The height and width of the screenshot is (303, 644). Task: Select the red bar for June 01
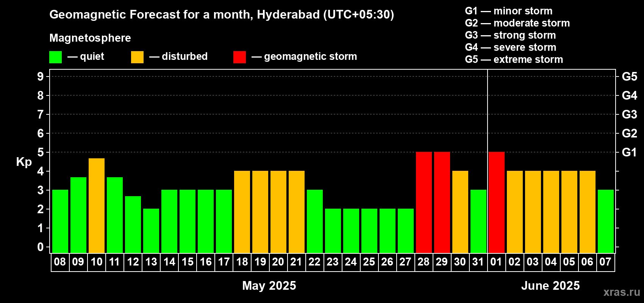[497, 203]
